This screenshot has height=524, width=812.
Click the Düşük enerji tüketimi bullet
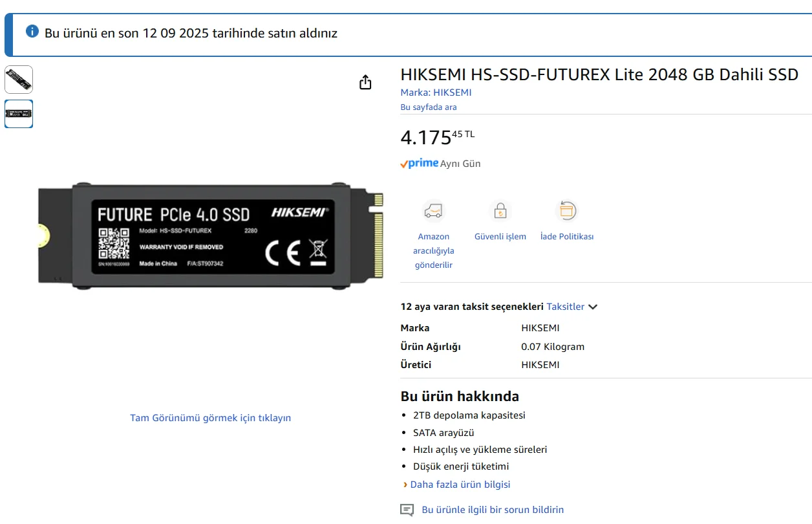pos(461,466)
